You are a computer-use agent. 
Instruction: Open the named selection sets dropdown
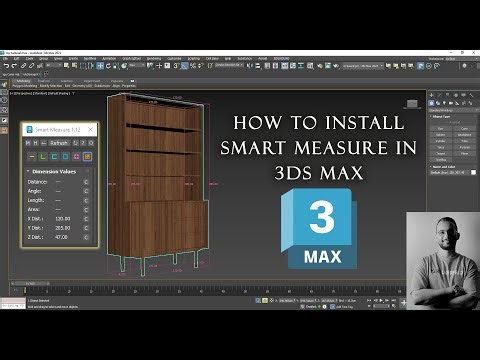click(230, 65)
